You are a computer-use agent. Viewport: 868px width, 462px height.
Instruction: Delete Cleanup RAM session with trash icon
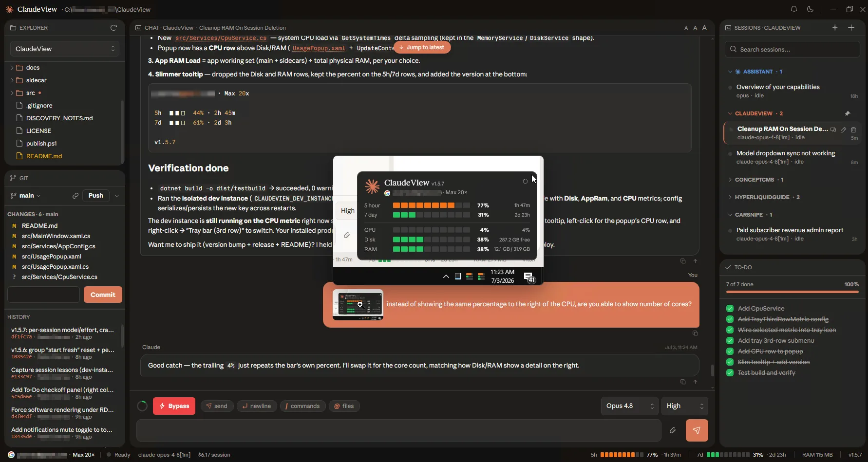(853, 129)
